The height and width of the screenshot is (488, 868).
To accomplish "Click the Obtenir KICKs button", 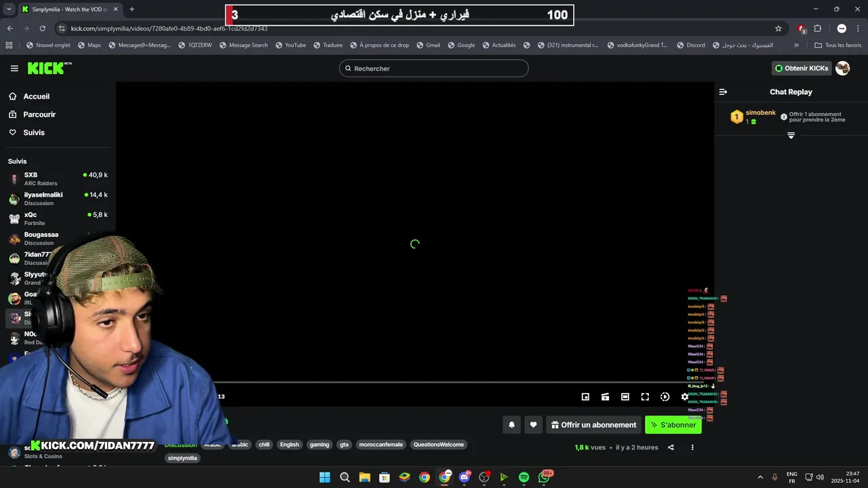I will pyautogui.click(x=802, y=68).
